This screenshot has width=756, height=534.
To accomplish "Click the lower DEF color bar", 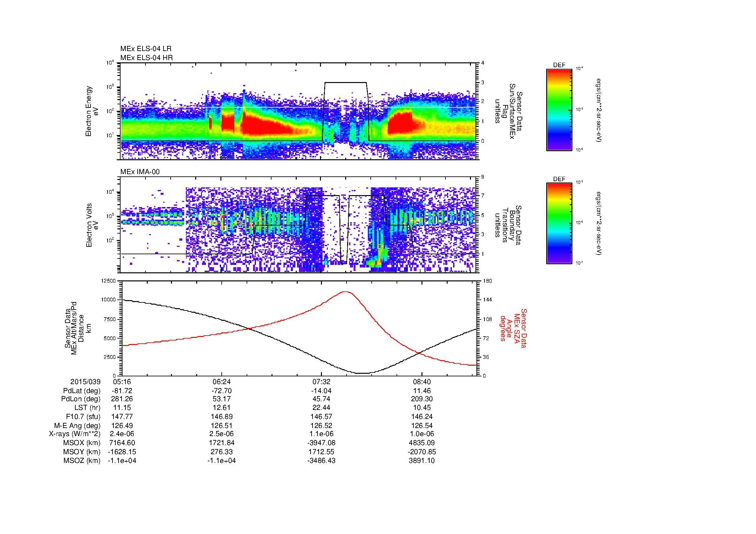I will coord(559,224).
